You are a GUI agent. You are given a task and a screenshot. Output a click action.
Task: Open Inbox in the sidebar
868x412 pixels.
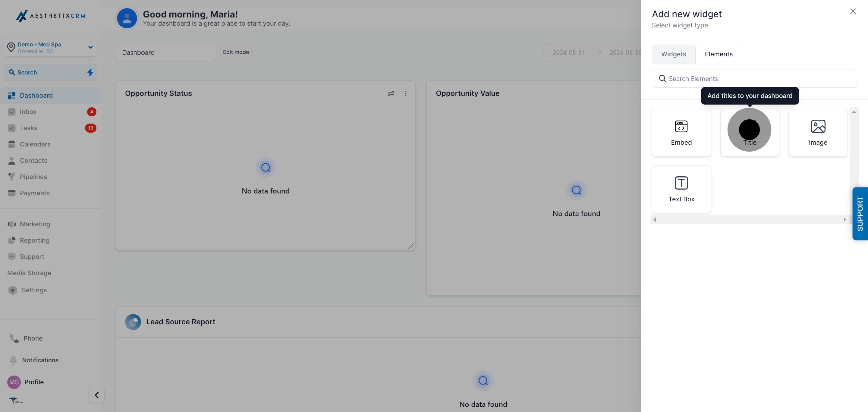[x=51, y=112]
